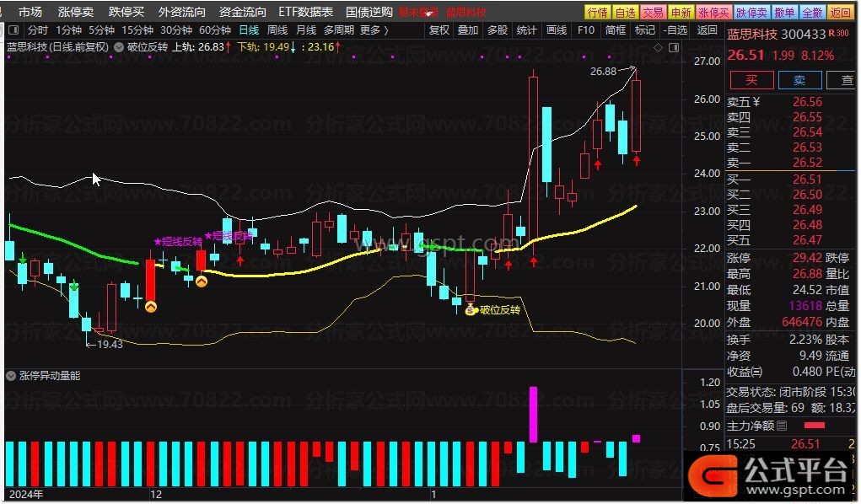Click the orange 返回 button
The image size is (861, 504).
tap(841, 12)
